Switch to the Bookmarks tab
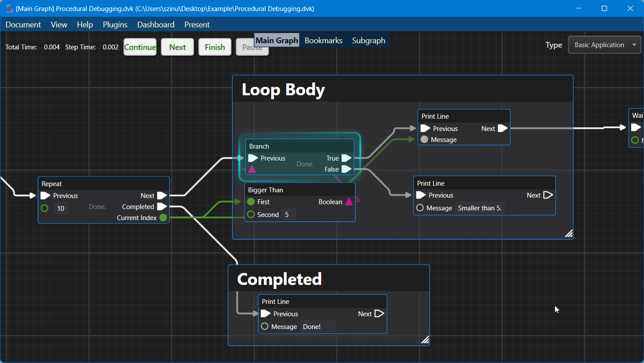Screen dimensions: 644x363 323,41
